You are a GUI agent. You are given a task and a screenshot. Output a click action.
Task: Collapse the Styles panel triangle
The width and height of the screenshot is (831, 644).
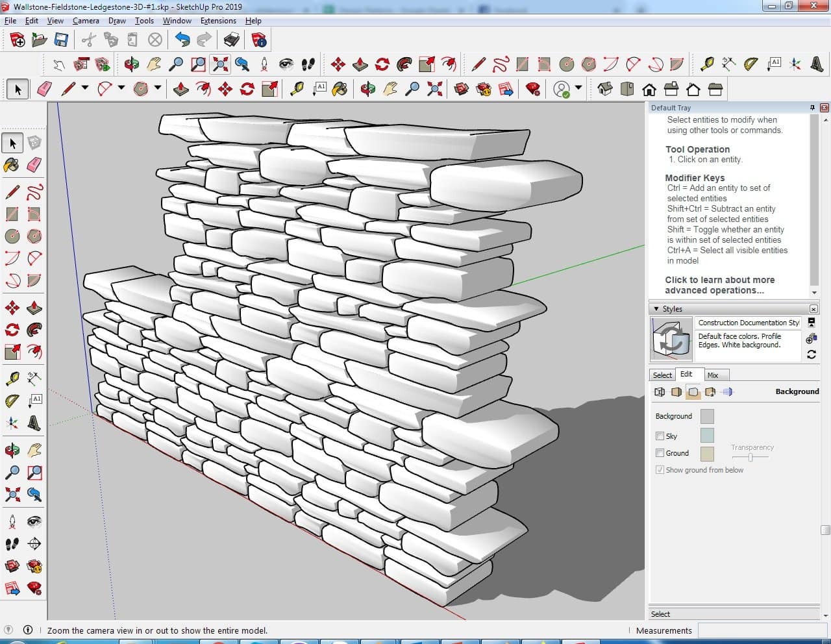(656, 309)
